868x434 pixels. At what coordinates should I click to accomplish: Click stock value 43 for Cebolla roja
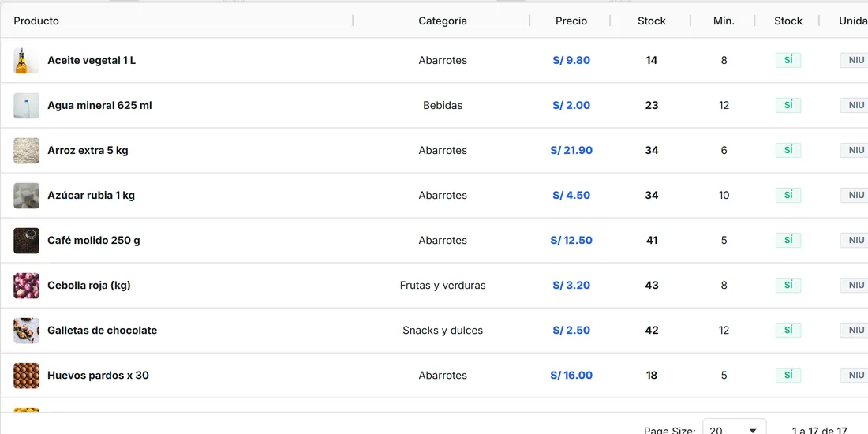point(652,286)
